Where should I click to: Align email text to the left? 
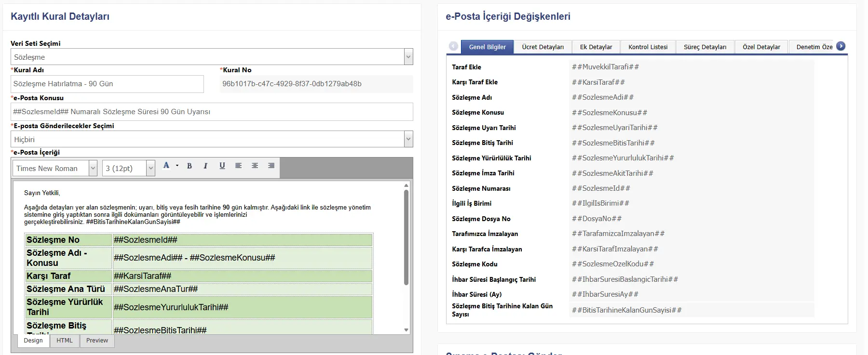[238, 166]
